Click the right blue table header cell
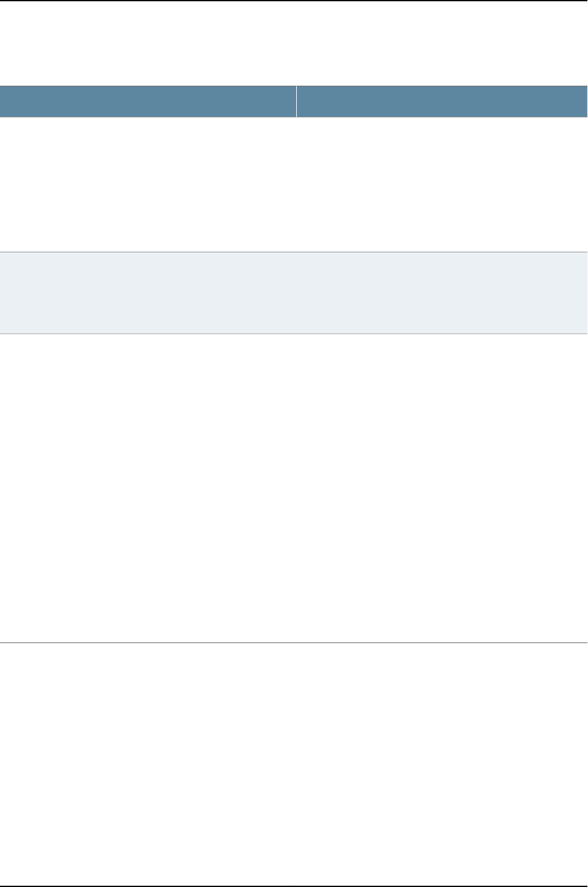Viewport: 588px width, 887px height. [442, 101]
